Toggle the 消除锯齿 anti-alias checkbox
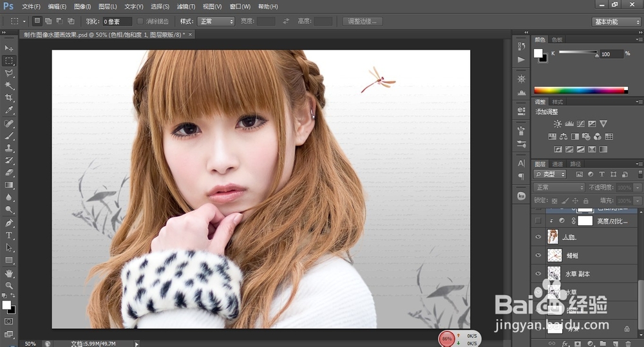 point(140,21)
